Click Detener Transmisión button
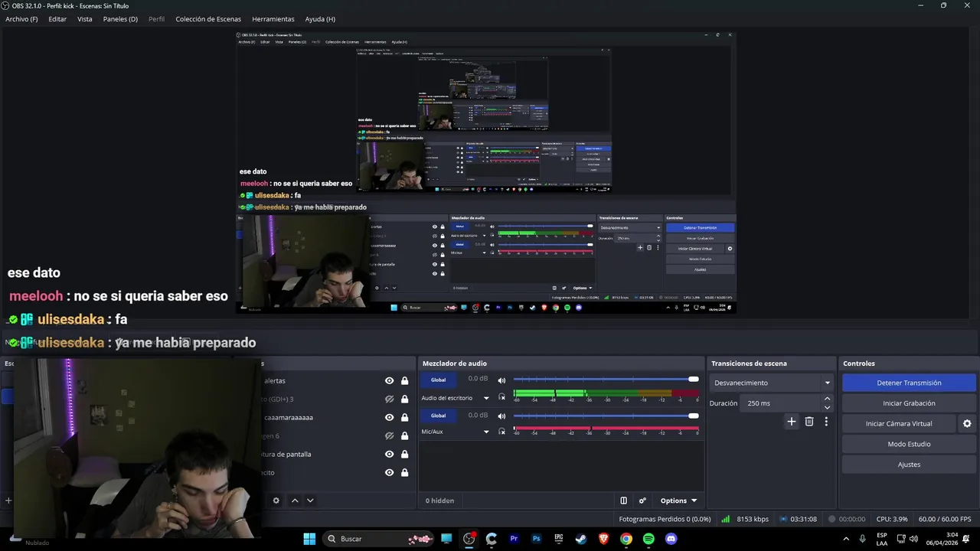 coord(909,383)
